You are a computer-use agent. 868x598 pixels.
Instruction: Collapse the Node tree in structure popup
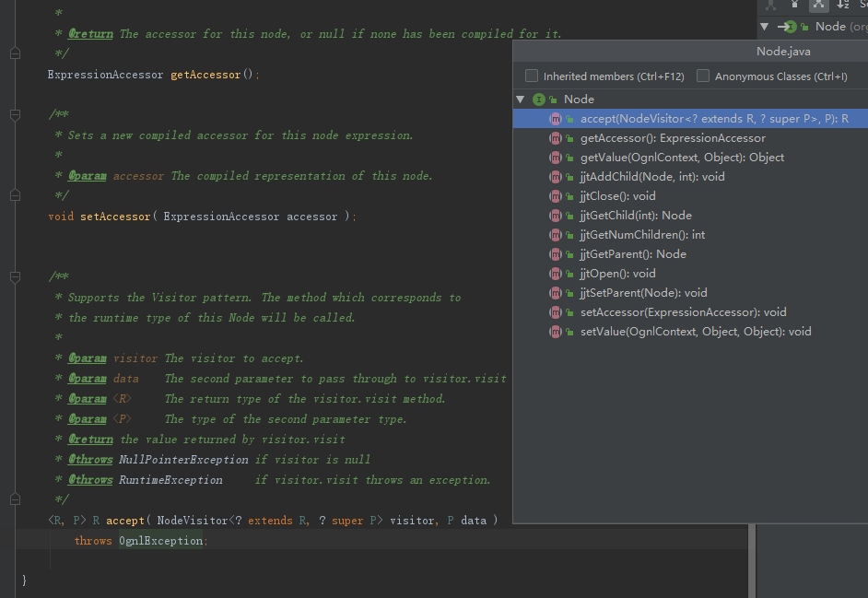[521, 100]
